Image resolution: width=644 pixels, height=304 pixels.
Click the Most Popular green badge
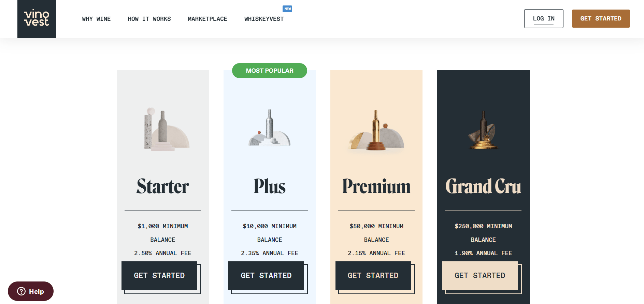pyautogui.click(x=270, y=71)
